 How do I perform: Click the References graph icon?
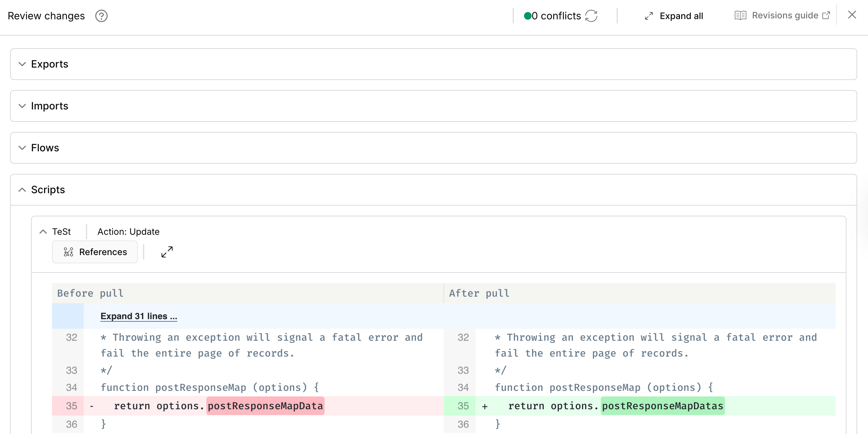pyautogui.click(x=68, y=252)
